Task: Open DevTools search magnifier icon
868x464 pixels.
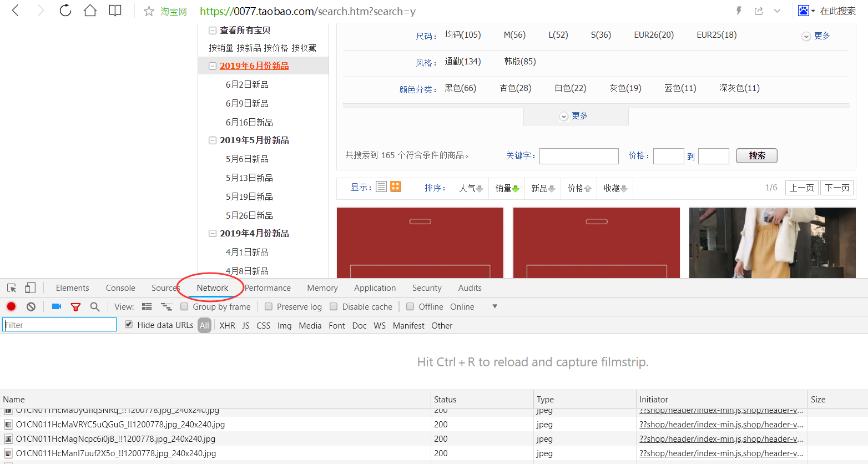Action: (x=95, y=306)
